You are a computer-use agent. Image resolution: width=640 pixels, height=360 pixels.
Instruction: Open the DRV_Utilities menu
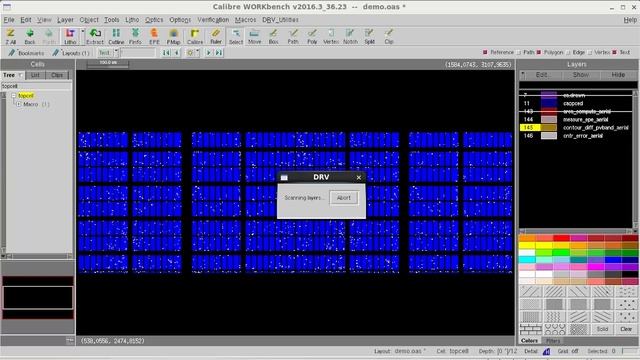[280, 20]
